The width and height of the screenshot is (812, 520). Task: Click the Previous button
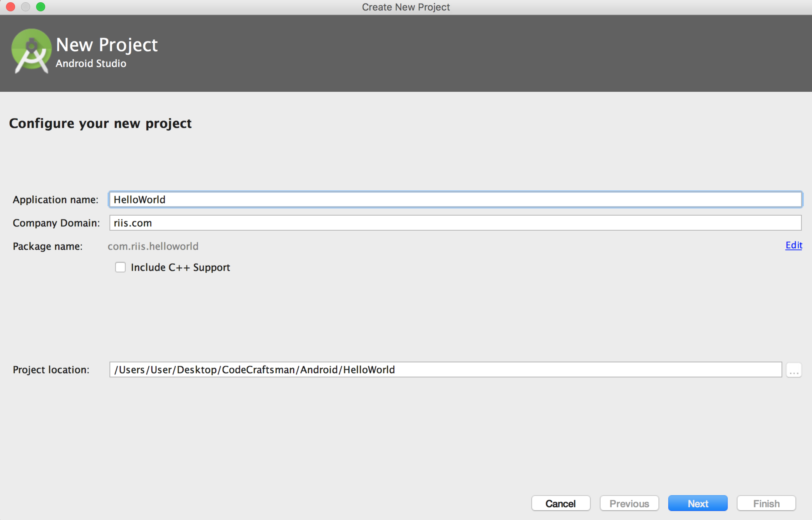629,503
